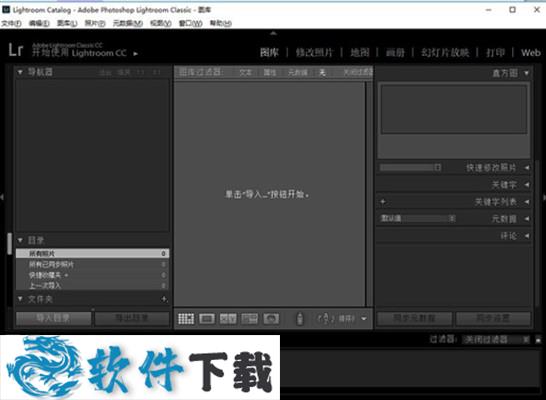Switch to the 修改照片 module

[x=314, y=53]
